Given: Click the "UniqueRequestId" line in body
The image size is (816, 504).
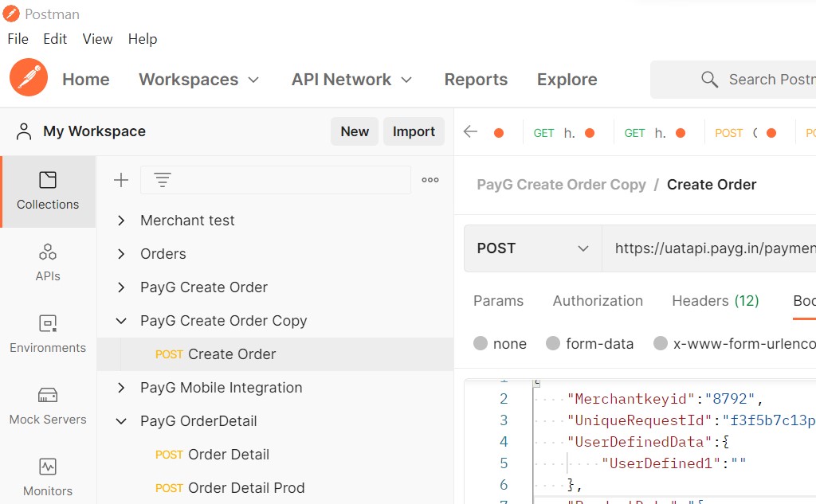Looking at the screenshot, I should tap(691, 420).
